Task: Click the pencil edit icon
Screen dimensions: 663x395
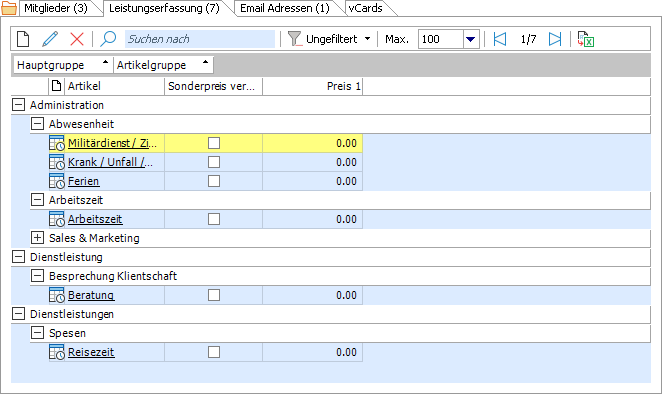Action: point(50,39)
